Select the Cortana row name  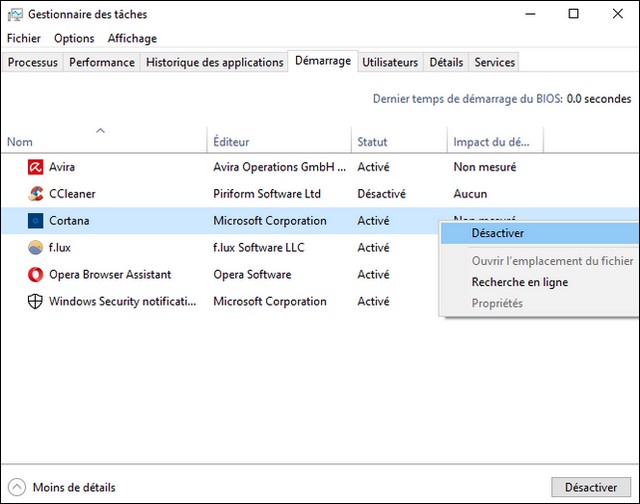(69, 221)
